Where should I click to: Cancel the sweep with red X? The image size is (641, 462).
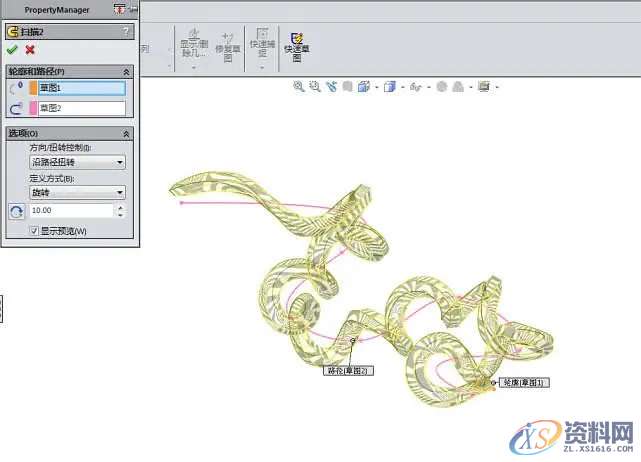(x=30, y=50)
